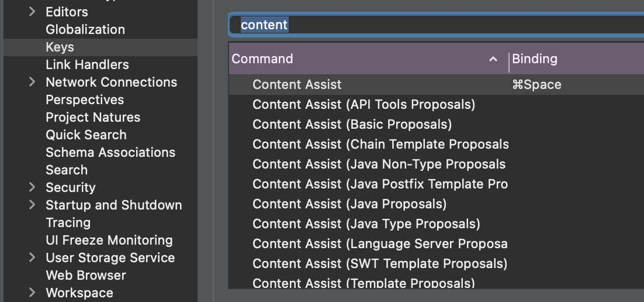
Task: Click the Command column sort arrow
Action: click(x=493, y=59)
